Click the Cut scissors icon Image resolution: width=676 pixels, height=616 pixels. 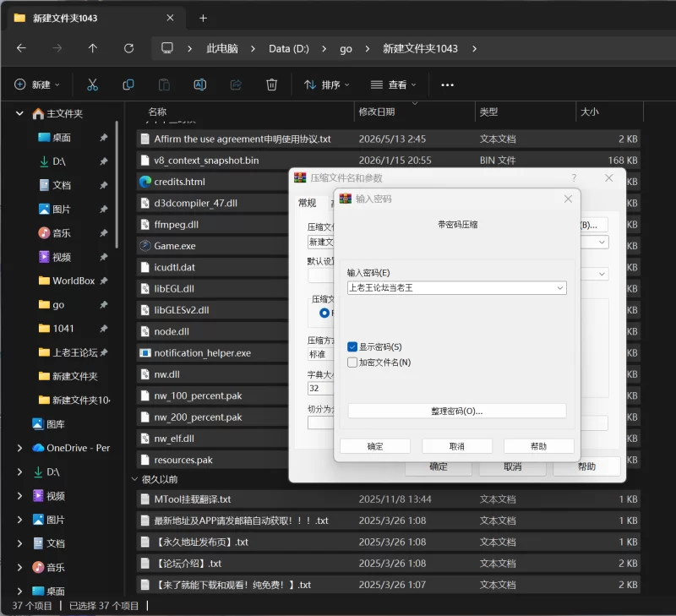pos(92,84)
